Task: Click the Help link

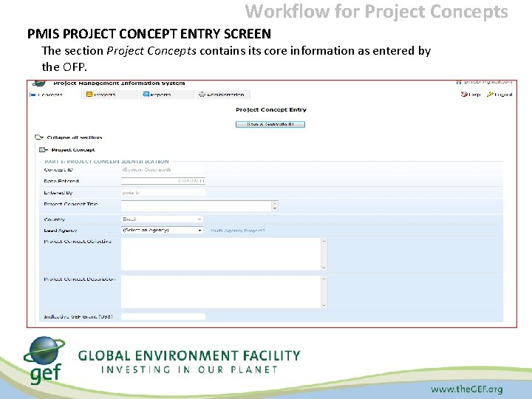Action: click(471, 95)
